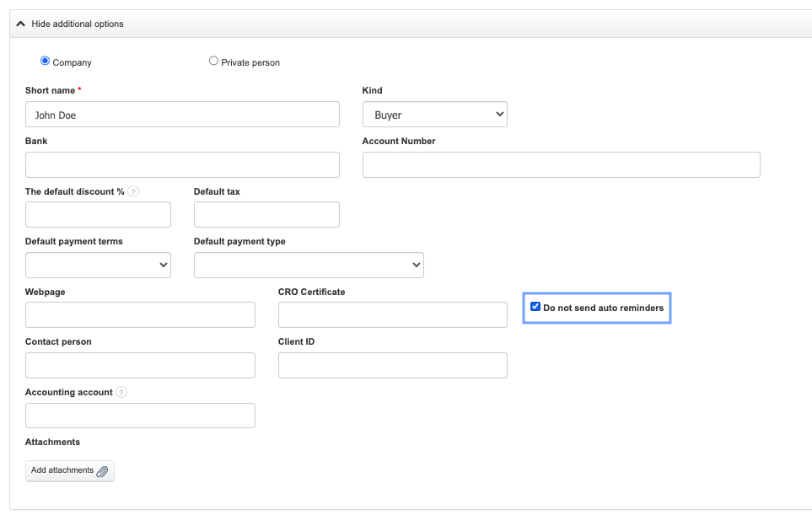The height and width of the screenshot is (515, 812).
Task: Open help icon beside default discount %
Action: [133, 191]
